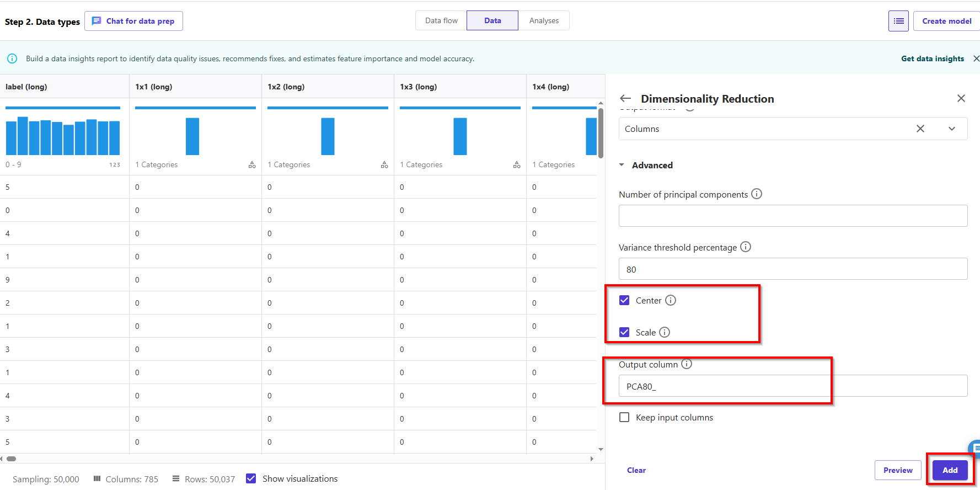Uncheck the Center checkbox
This screenshot has height=490, width=980.
click(x=624, y=300)
